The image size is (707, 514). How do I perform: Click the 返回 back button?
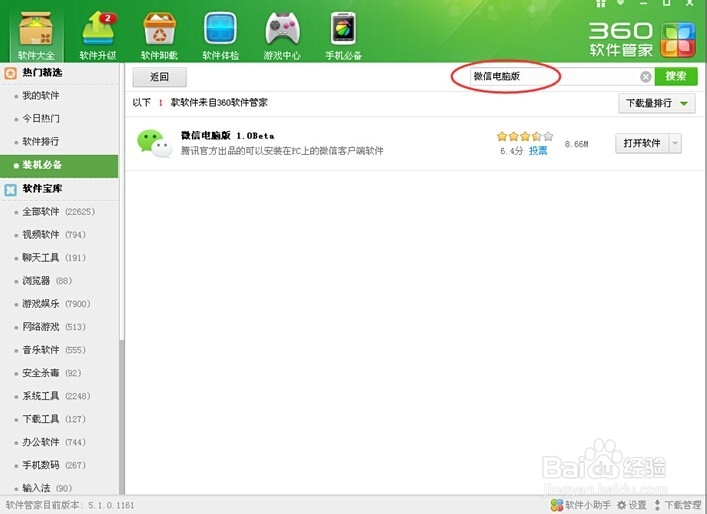pos(159,77)
